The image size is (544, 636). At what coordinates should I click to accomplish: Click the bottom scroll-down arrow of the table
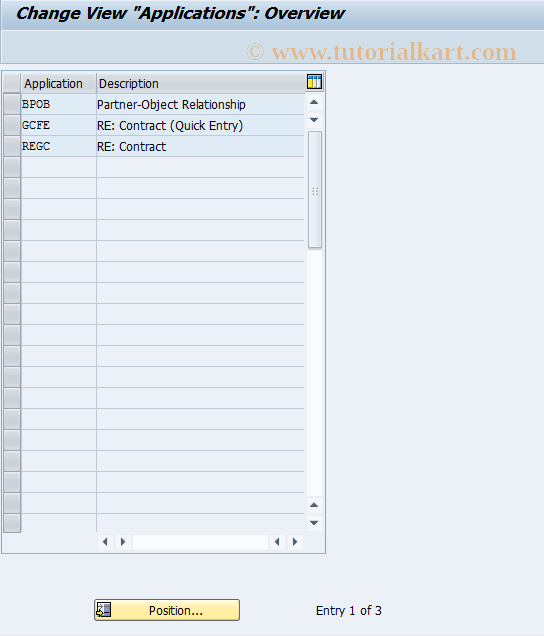pyautogui.click(x=314, y=523)
